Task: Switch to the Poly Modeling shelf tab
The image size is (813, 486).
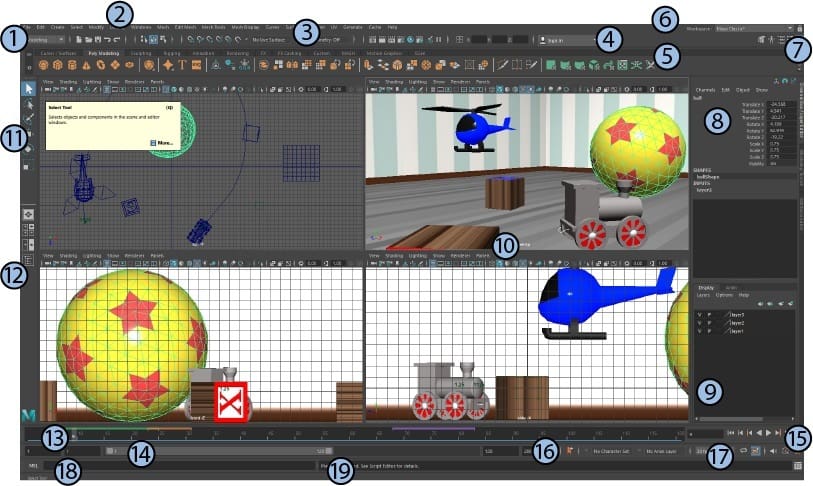Action: pos(103,53)
